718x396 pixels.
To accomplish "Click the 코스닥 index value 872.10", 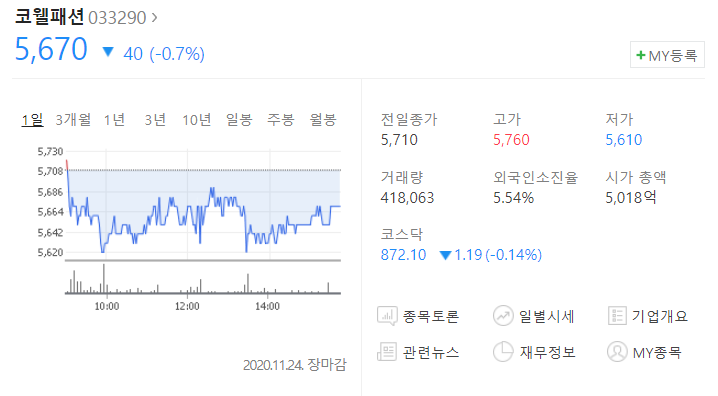I will 403,255.
